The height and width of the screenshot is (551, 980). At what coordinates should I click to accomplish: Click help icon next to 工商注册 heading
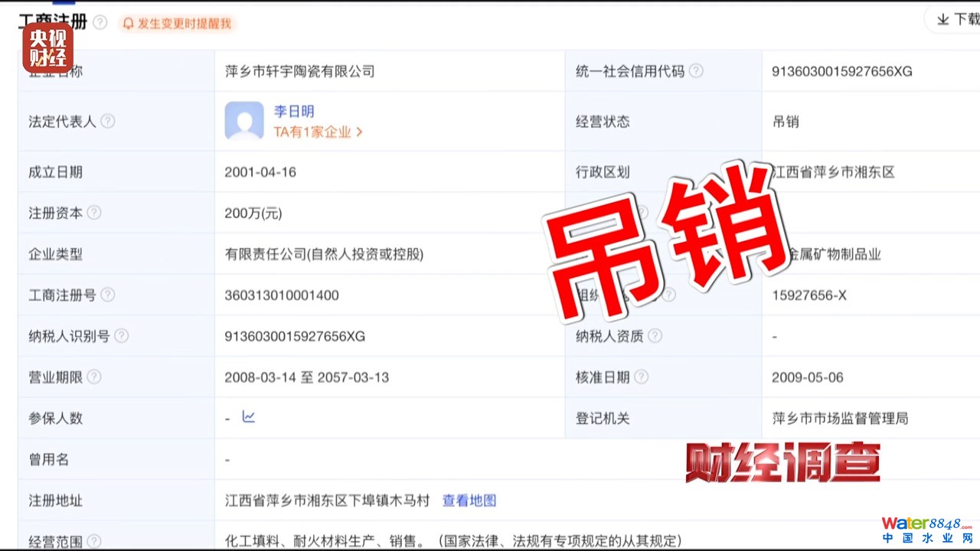click(100, 22)
